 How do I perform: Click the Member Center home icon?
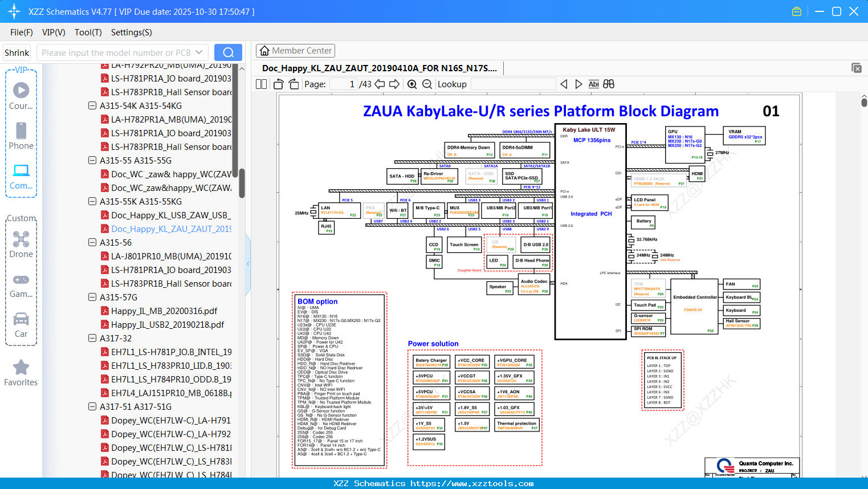[264, 51]
